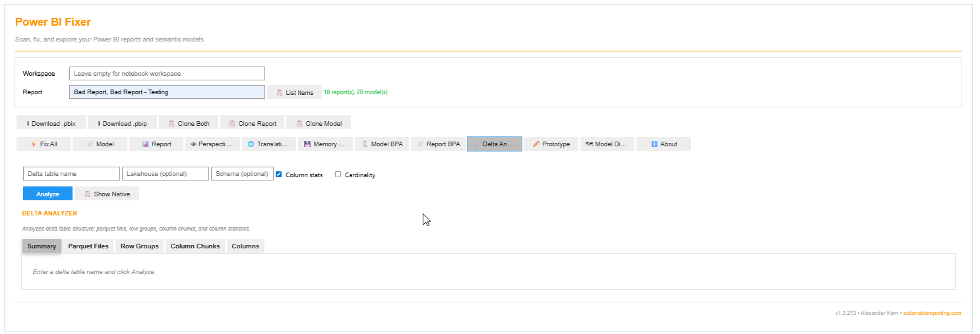Click the DELTA ANALYZER heading

click(x=49, y=213)
